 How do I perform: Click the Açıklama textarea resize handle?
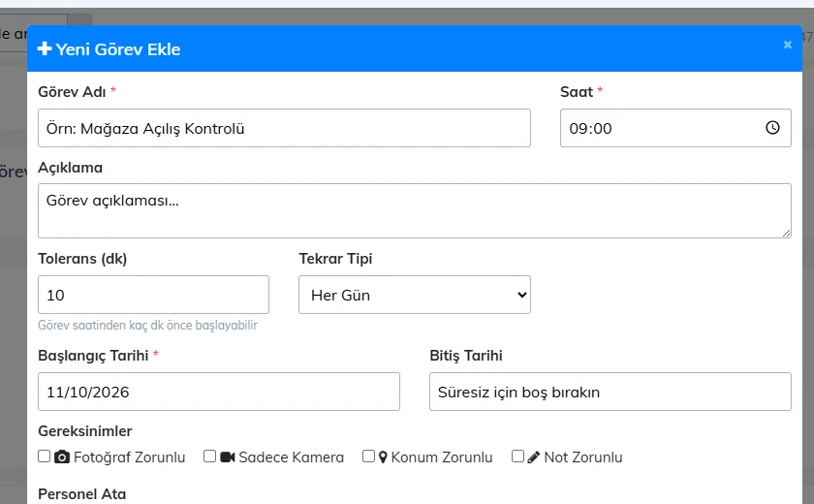[x=786, y=233]
